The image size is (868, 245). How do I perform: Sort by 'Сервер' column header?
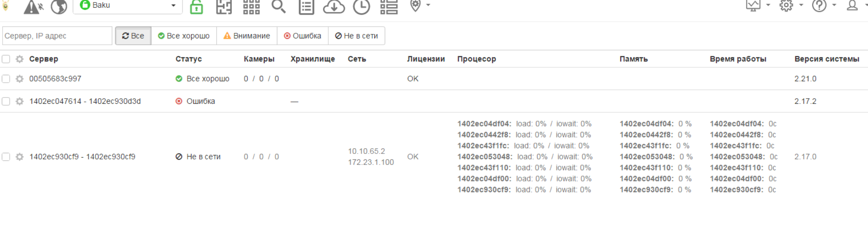[x=44, y=59]
